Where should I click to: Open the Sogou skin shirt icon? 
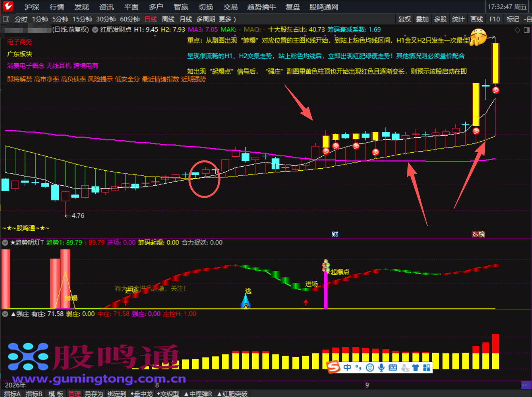coord(416,367)
